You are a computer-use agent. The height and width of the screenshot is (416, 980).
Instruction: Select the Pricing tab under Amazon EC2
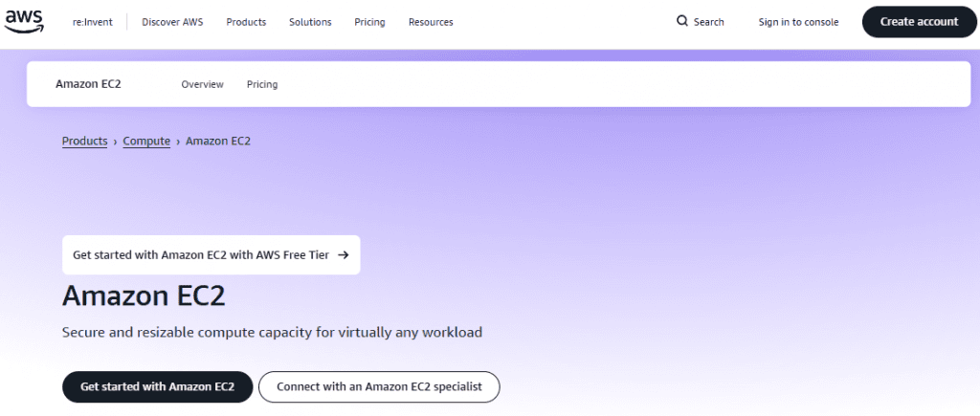click(x=262, y=84)
